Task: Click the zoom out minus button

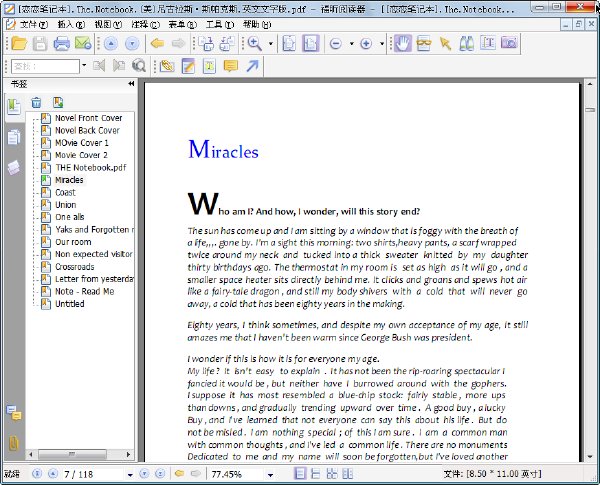Action: pyautogui.click(x=336, y=44)
